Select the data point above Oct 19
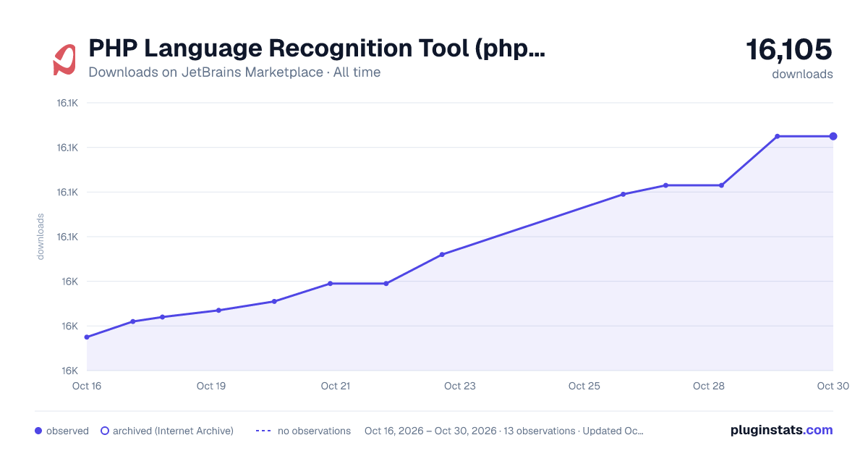 [x=218, y=311]
